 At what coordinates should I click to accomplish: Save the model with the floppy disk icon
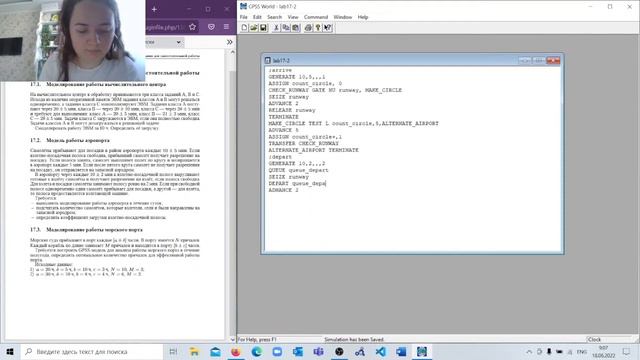pos(263,28)
